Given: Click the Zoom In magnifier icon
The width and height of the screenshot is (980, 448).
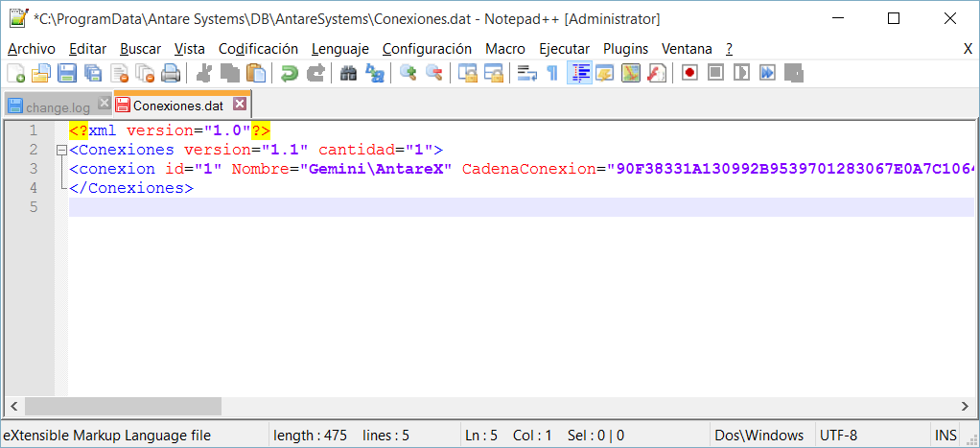Looking at the screenshot, I should pyautogui.click(x=408, y=73).
